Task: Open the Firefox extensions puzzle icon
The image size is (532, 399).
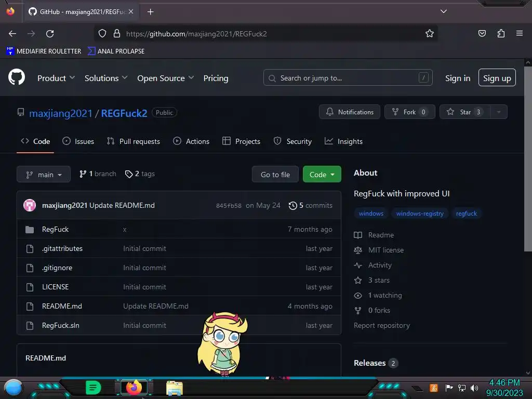Action: click(501, 33)
